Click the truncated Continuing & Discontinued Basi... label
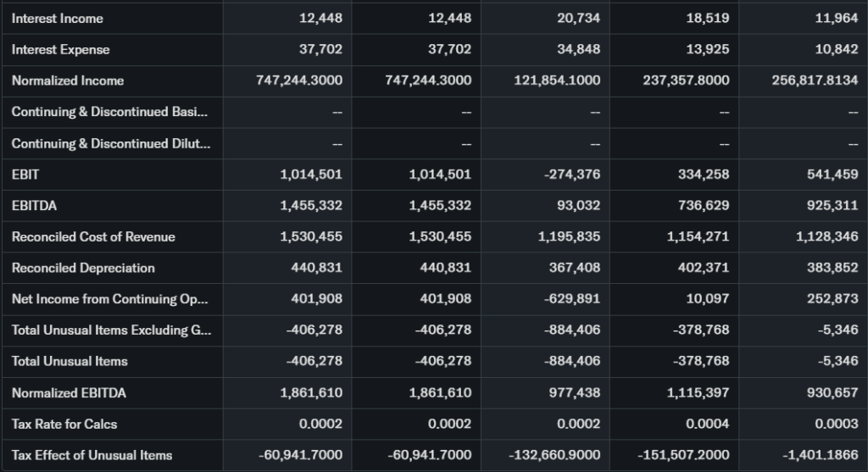 [x=111, y=113]
